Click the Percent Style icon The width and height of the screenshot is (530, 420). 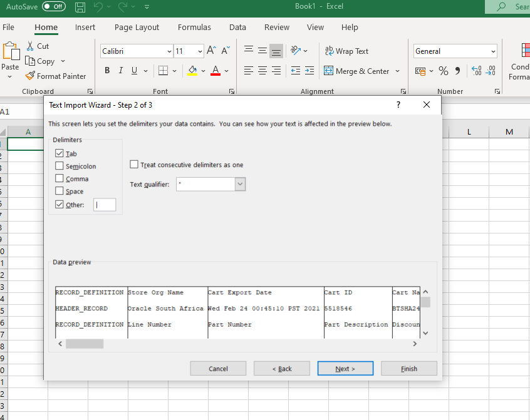[443, 71]
